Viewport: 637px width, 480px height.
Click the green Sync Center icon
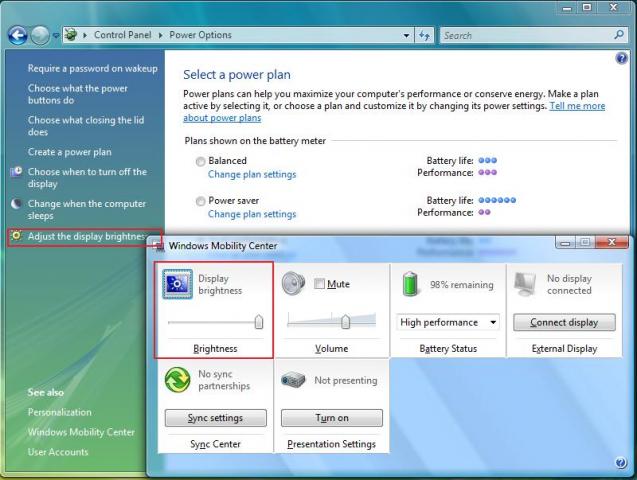178,380
